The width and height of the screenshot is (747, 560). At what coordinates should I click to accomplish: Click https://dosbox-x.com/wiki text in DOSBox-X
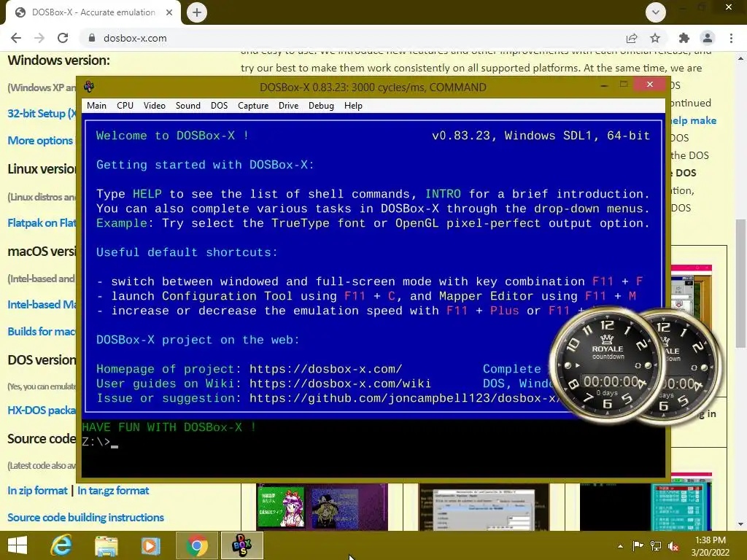pyautogui.click(x=340, y=384)
